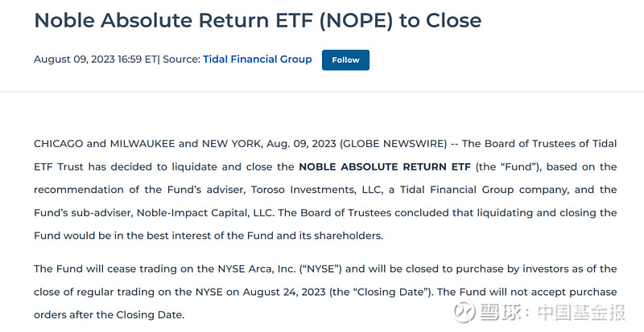Click the August 09, 2023 16:59 ET timestamp
The width and height of the screenshot is (644, 332).
[x=95, y=59]
